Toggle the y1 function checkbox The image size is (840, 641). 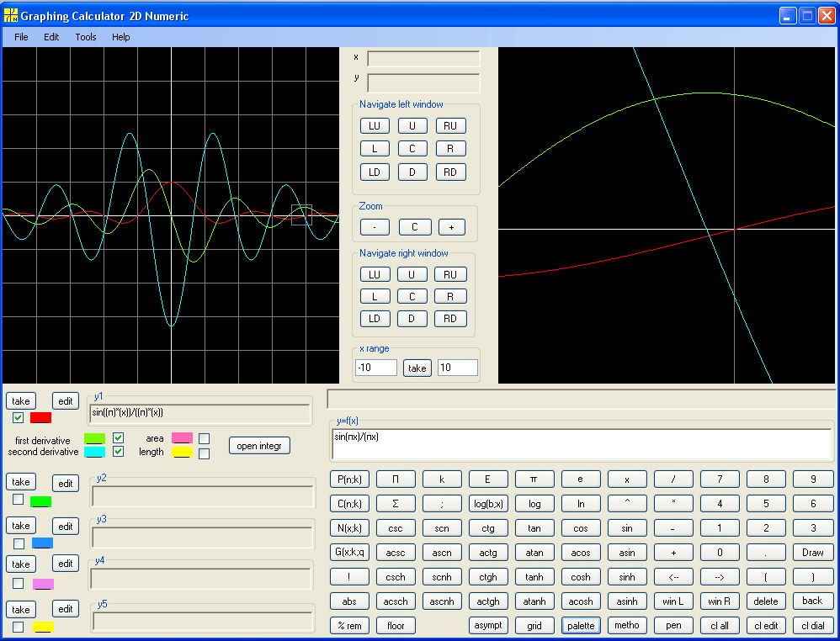click(x=19, y=418)
